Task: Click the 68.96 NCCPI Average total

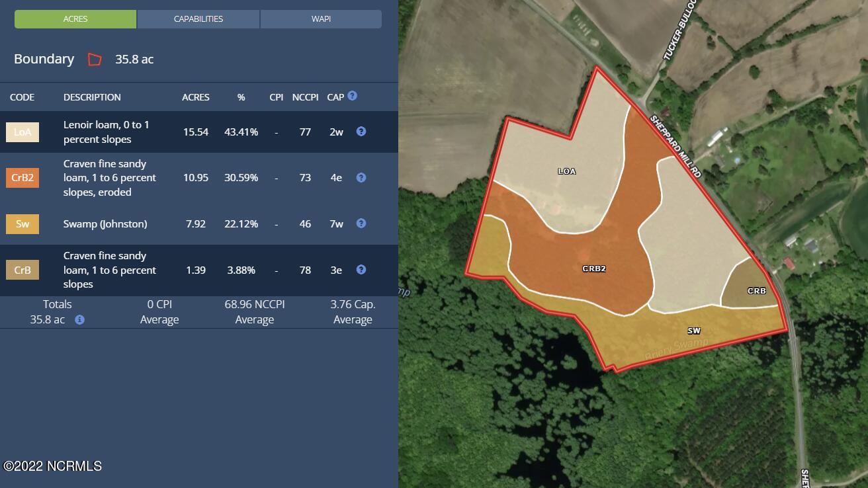Action: tap(255, 311)
